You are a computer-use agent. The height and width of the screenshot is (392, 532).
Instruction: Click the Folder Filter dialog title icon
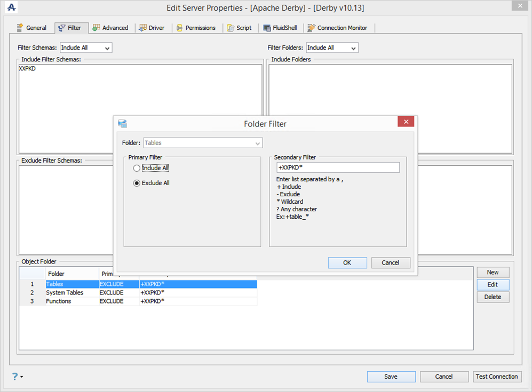coord(123,123)
